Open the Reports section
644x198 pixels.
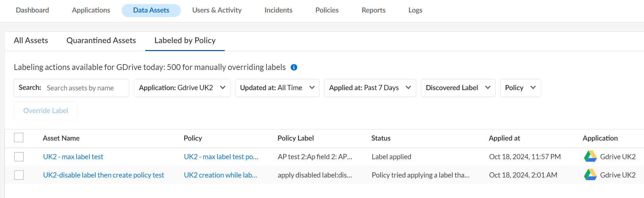[x=373, y=10]
